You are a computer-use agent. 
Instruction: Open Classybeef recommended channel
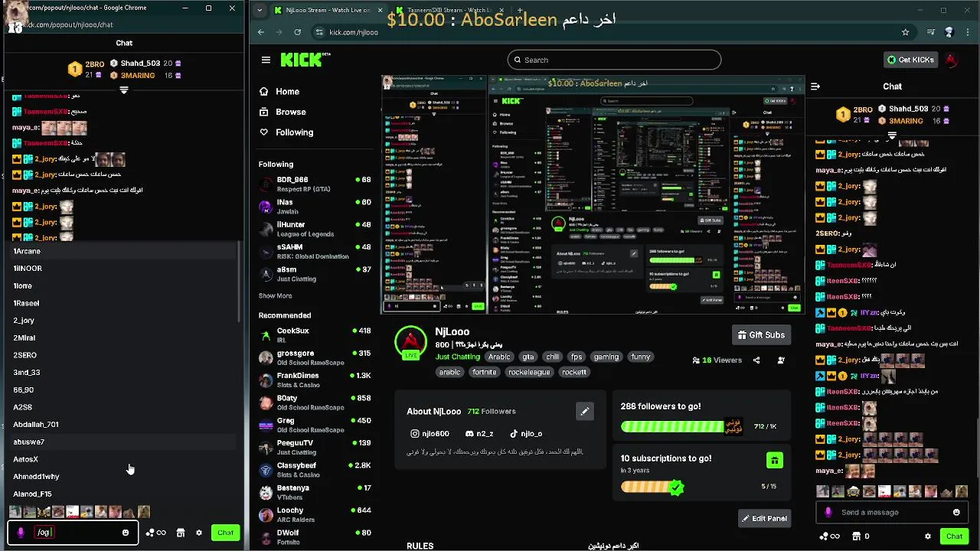pyautogui.click(x=315, y=469)
